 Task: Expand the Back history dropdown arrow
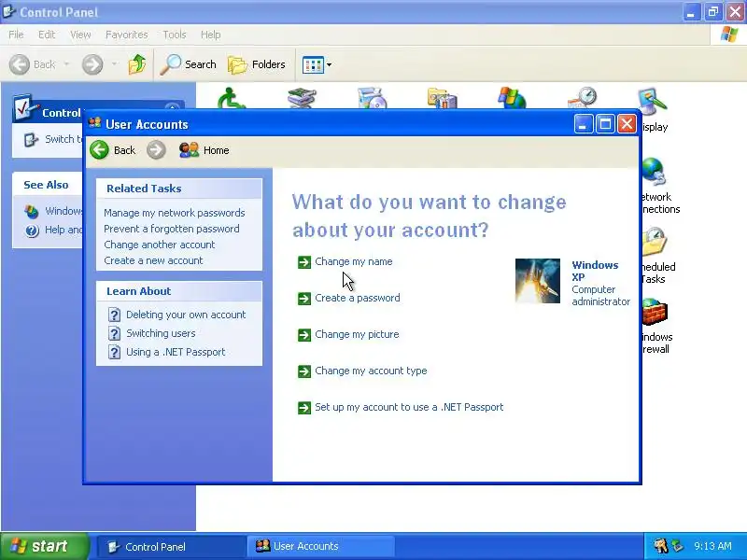click(x=66, y=64)
